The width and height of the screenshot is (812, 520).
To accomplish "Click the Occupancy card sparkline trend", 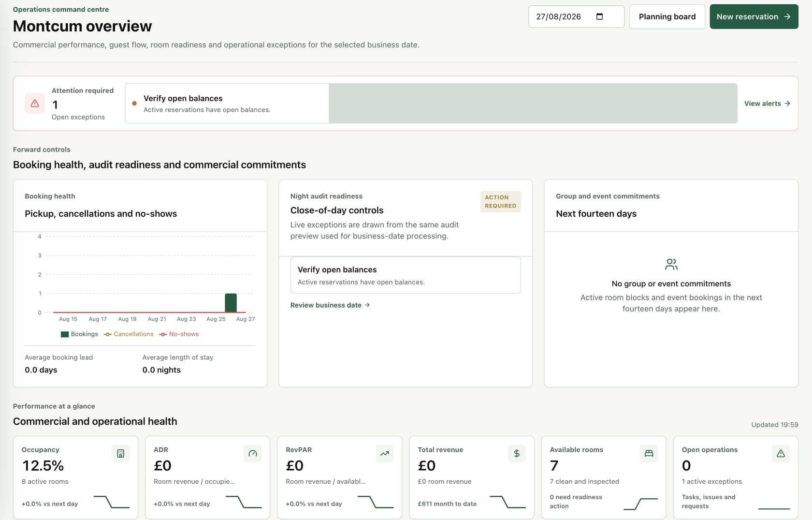I will pyautogui.click(x=112, y=502).
